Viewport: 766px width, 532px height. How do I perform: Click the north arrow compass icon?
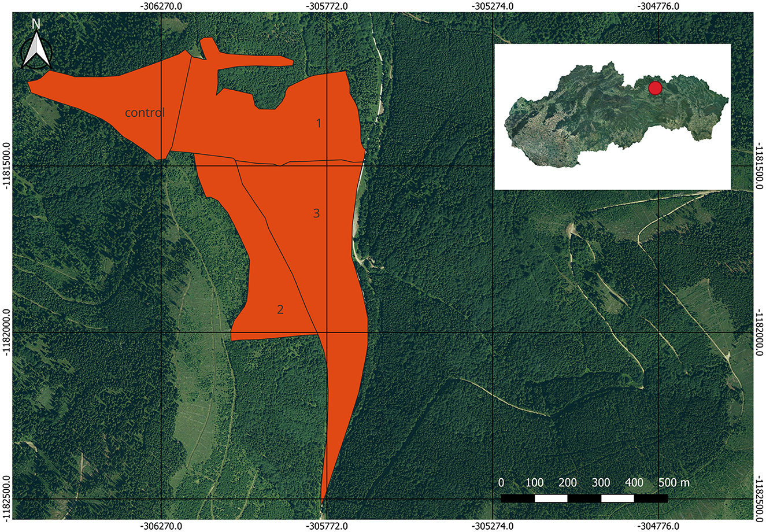[x=36, y=44]
